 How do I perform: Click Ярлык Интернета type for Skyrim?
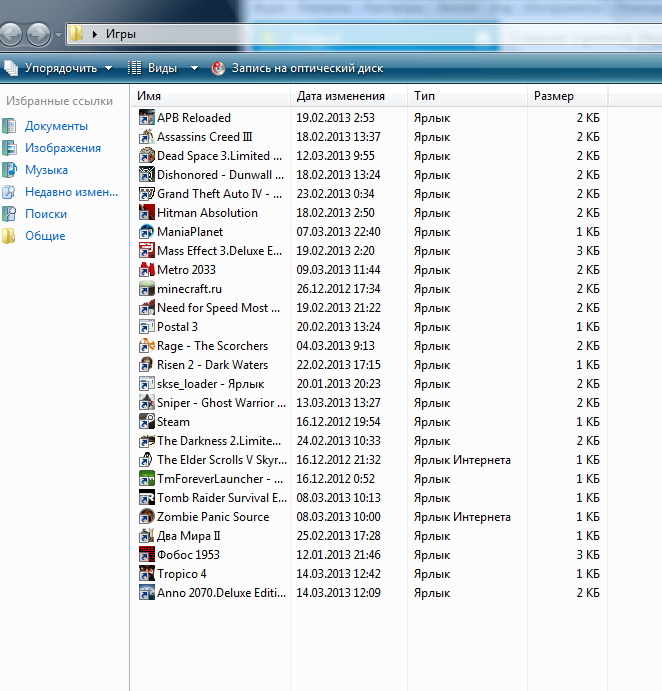tap(462, 460)
